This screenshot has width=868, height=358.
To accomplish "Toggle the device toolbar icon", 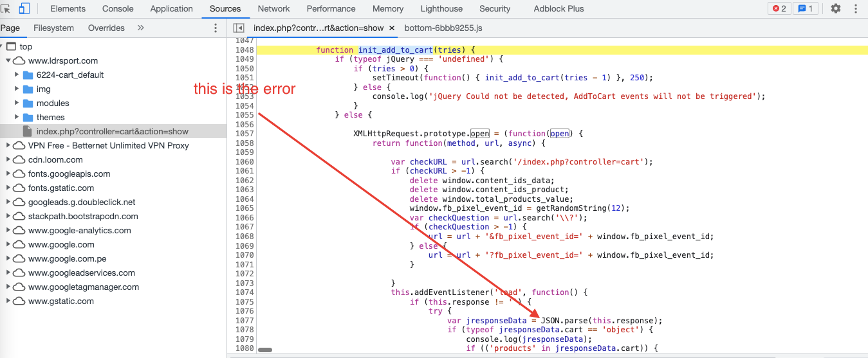I will 24,9.
